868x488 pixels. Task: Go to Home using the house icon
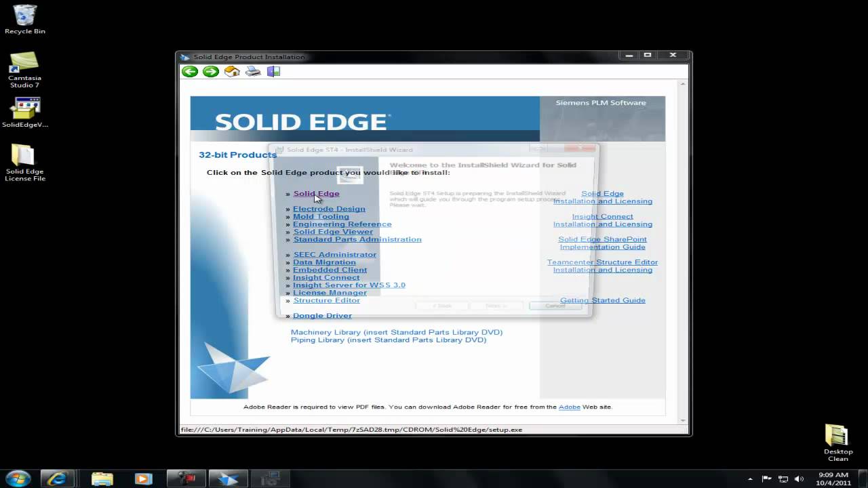coord(232,71)
